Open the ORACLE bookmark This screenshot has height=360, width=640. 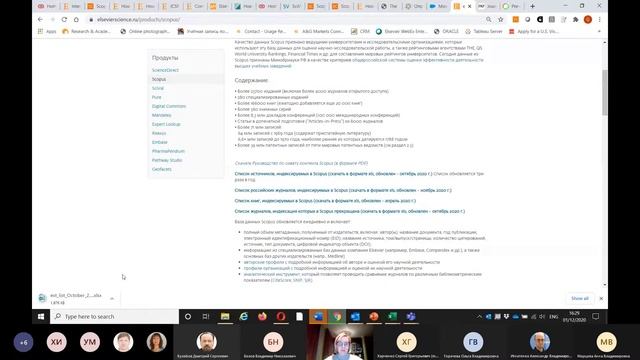pos(446,31)
